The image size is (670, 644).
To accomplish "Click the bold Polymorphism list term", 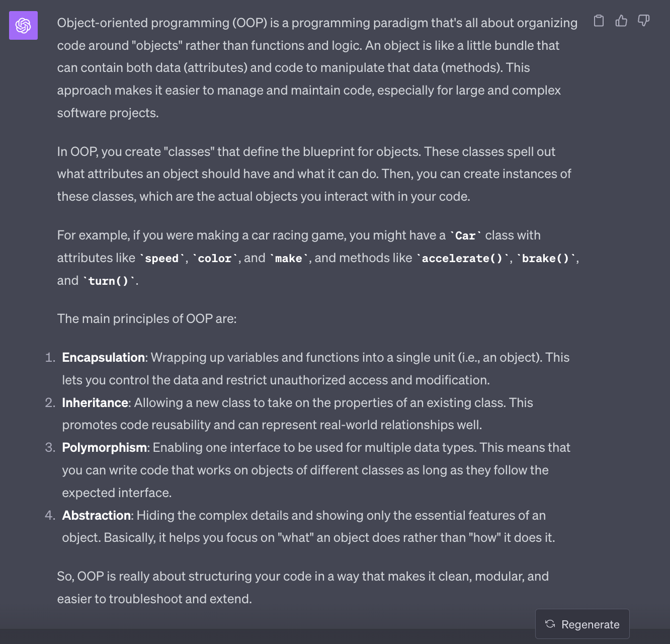I will tap(104, 447).
